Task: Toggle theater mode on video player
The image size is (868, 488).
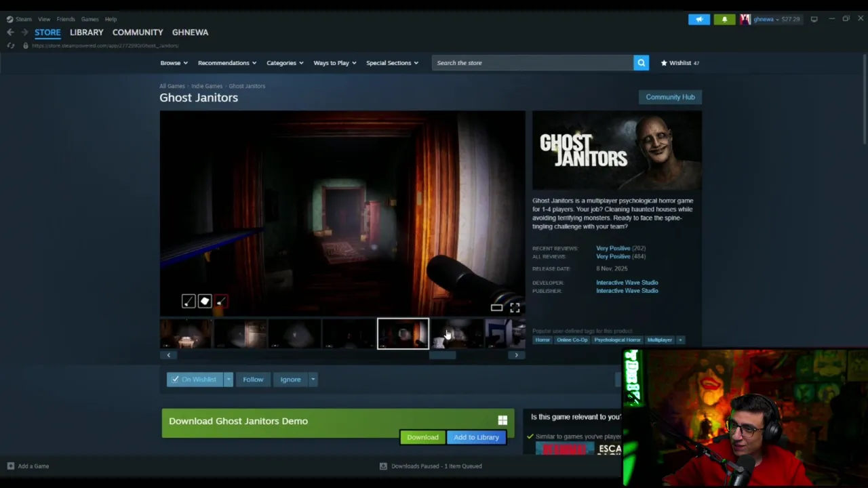Action: point(496,308)
